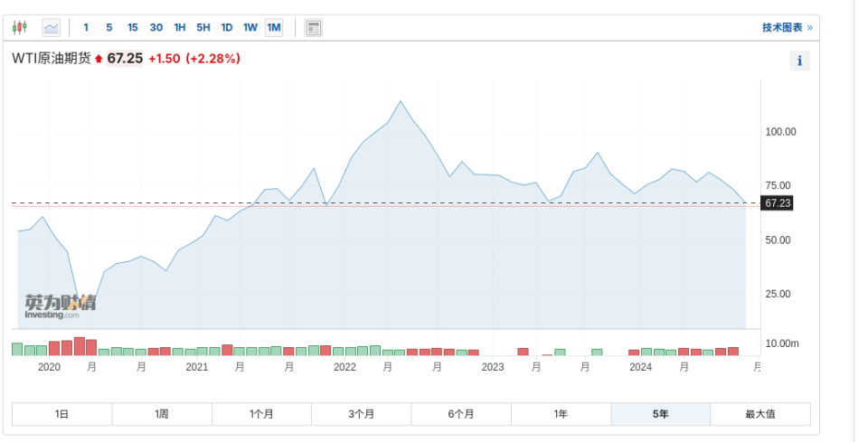Click the 67.23 price axis marker
This screenshot has height=442, width=868.
click(x=778, y=203)
